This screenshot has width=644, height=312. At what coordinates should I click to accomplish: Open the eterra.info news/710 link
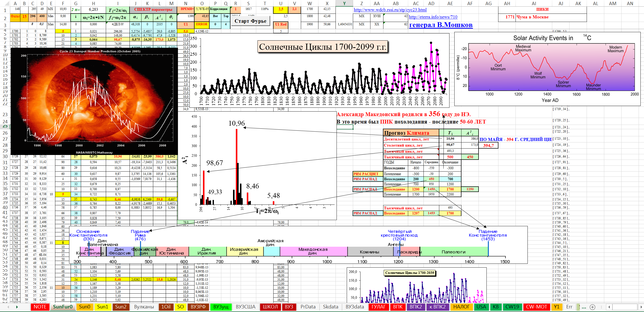[433, 17]
